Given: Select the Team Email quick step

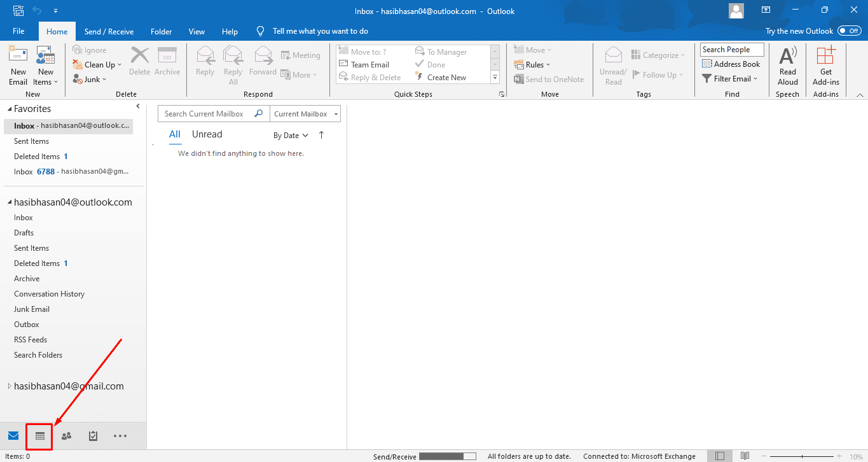Looking at the screenshot, I should [364, 65].
